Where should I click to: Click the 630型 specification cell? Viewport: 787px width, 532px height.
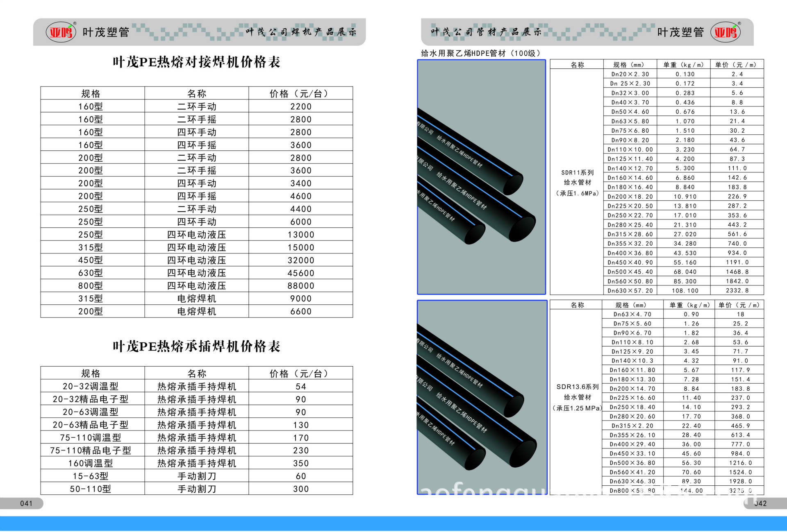93,273
